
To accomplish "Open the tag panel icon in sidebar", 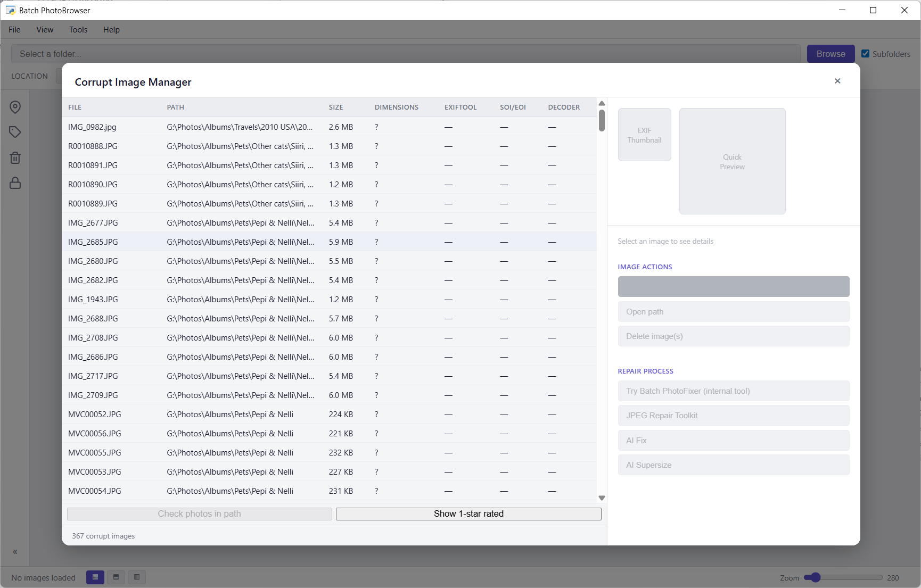I will (15, 132).
